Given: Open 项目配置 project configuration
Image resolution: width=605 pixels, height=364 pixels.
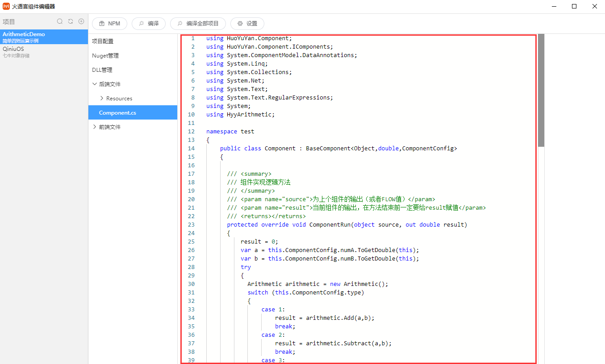Looking at the screenshot, I should 103,41.
